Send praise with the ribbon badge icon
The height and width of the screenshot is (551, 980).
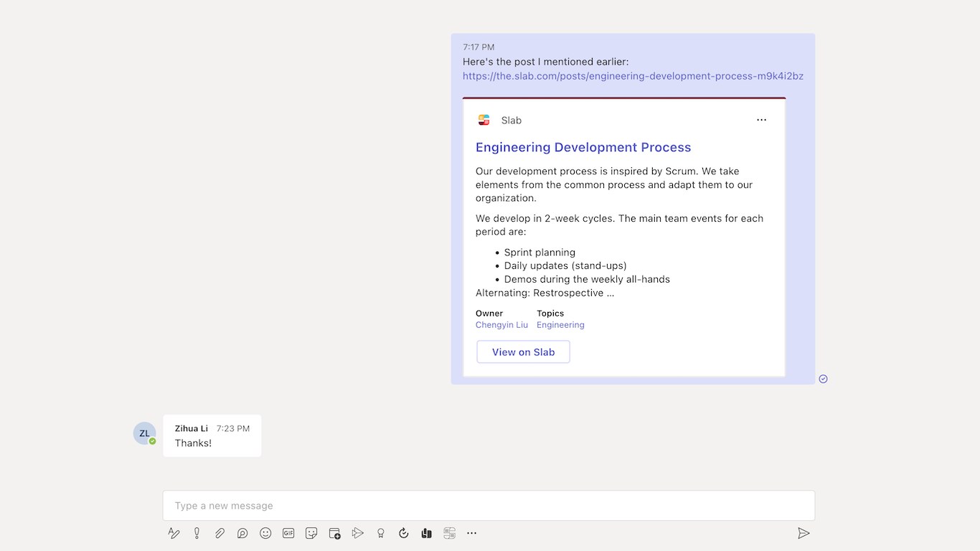(381, 533)
